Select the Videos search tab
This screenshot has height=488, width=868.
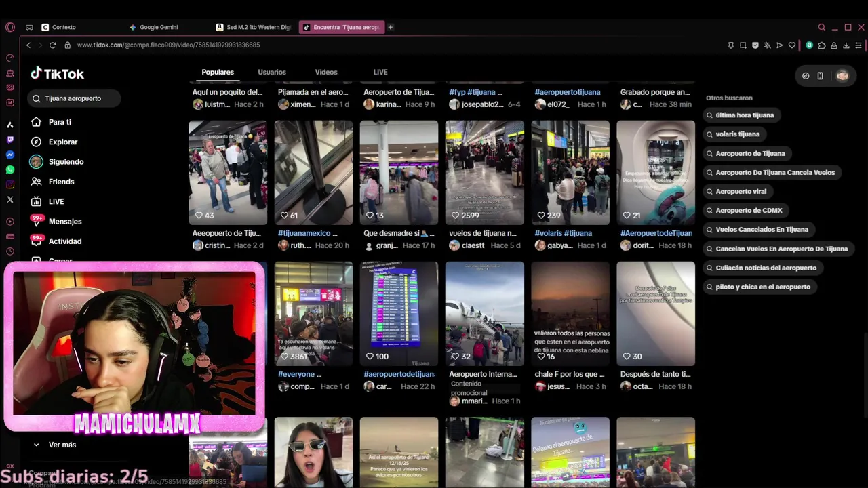coord(326,72)
